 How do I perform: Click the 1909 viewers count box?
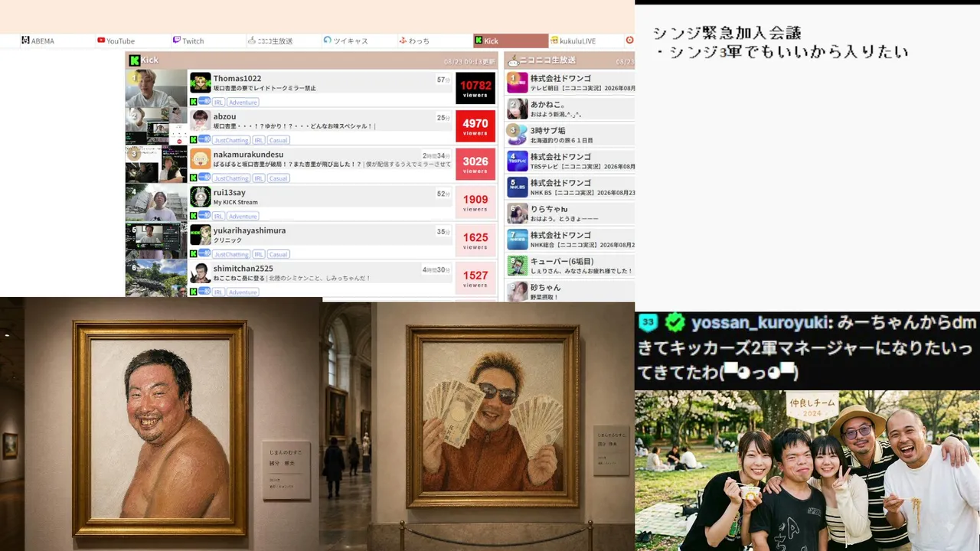point(475,202)
